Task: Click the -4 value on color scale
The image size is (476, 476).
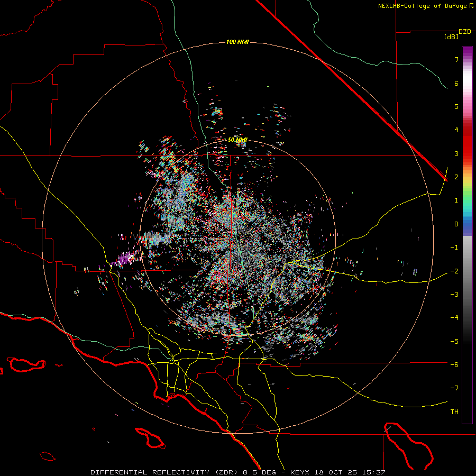Action: click(454, 318)
